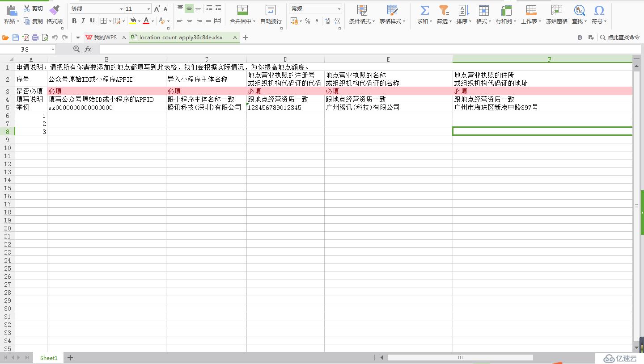
Task: Expand the Paste (粘贴) dropdown arrow
Action: pyautogui.click(x=19, y=21)
